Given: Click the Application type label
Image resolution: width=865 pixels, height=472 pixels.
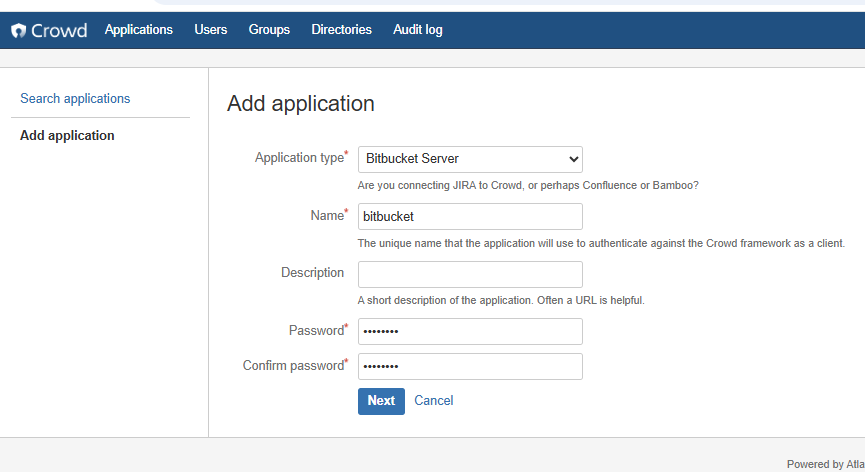Looking at the screenshot, I should tap(299, 158).
